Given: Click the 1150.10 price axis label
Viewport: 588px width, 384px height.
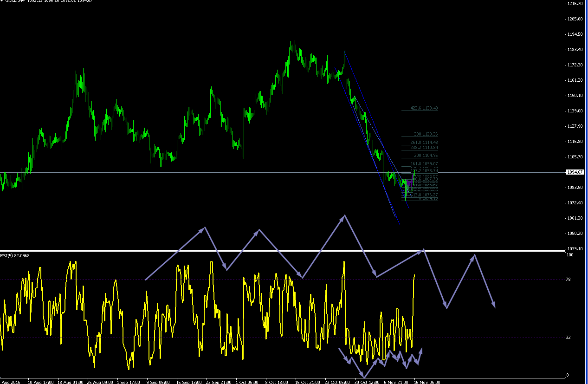Looking at the screenshot, I should [x=576, y=95].
